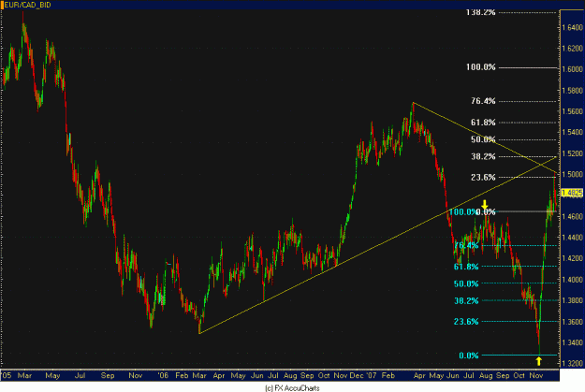Select the white 38.2% retracement label
Image resolution: width=585 pixels, height=392 pixels.
click(483, 156)
